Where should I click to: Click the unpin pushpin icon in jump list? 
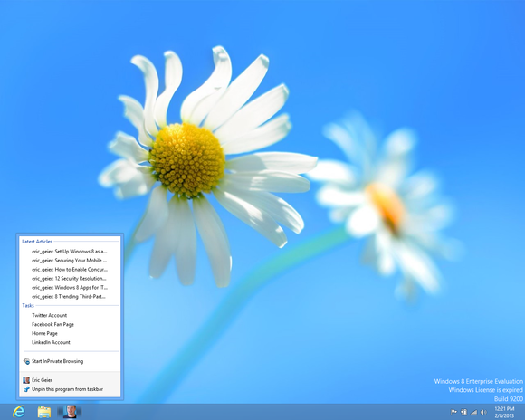(x=26, y=389)
